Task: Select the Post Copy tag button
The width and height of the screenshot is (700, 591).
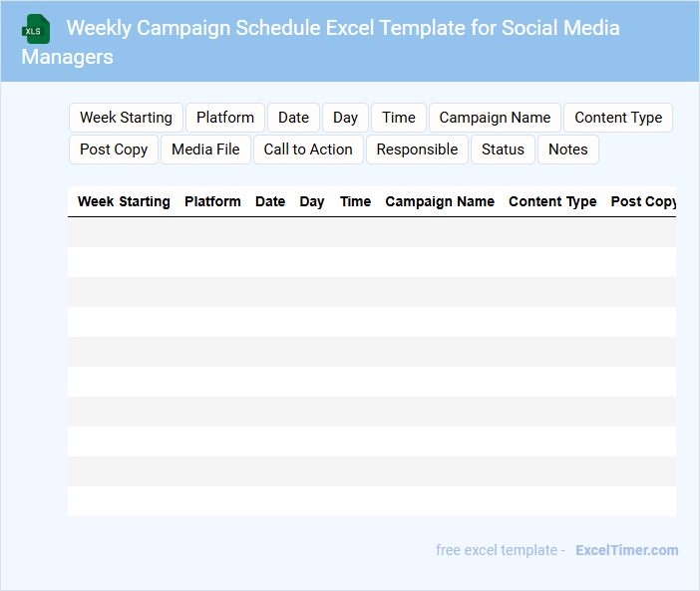Action: click(114, 149)
